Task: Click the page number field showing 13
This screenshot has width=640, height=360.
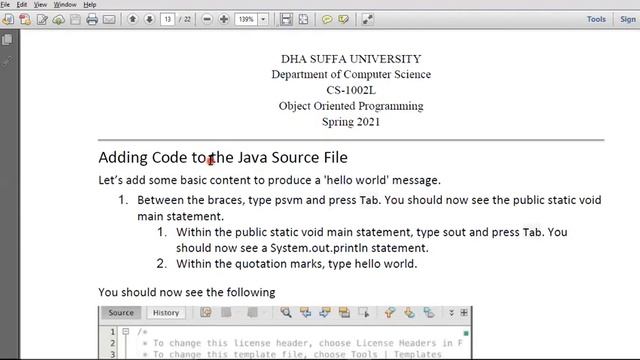Action: [x=168, y=19]
